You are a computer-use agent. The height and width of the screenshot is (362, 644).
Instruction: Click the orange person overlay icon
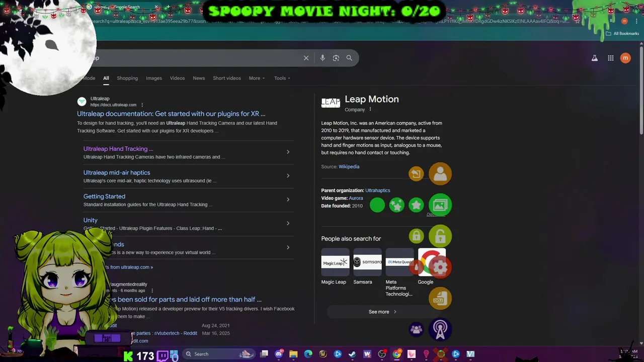[440, 174]
